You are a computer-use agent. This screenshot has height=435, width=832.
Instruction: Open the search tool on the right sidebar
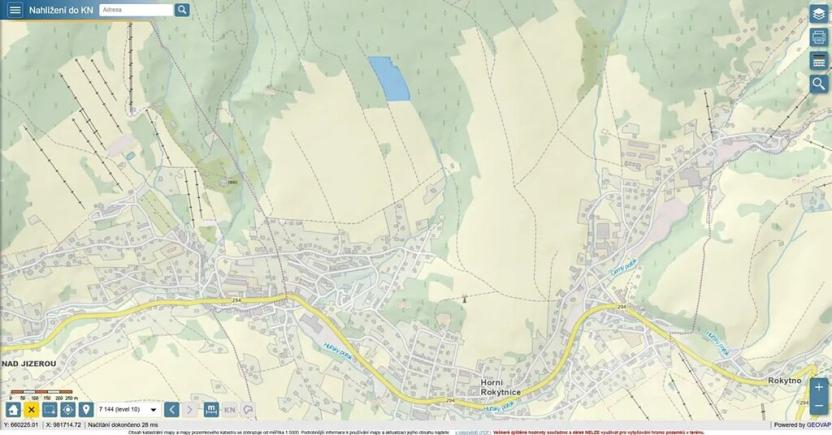818,85
